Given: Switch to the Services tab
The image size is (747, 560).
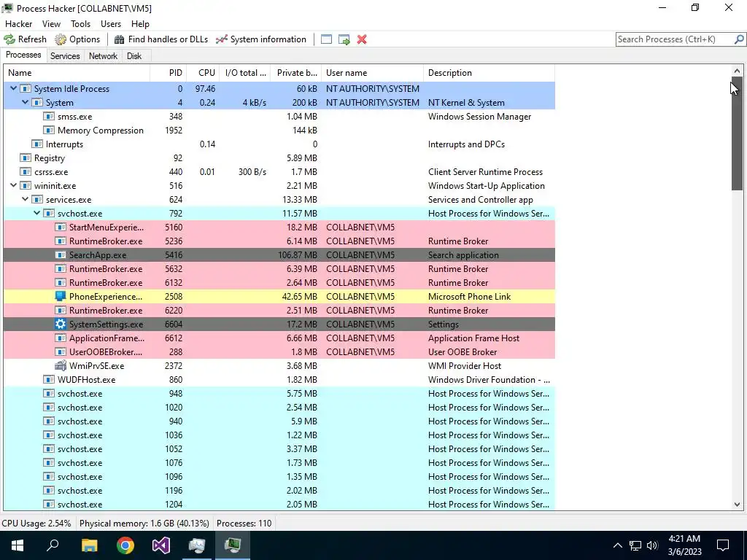Looking at the screenshot, I should (65, 56).
